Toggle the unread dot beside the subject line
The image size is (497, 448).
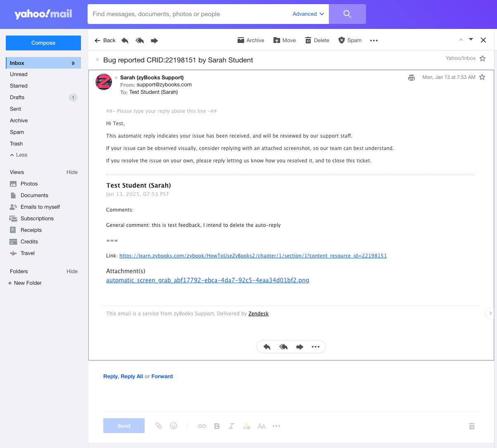(97, 60)
